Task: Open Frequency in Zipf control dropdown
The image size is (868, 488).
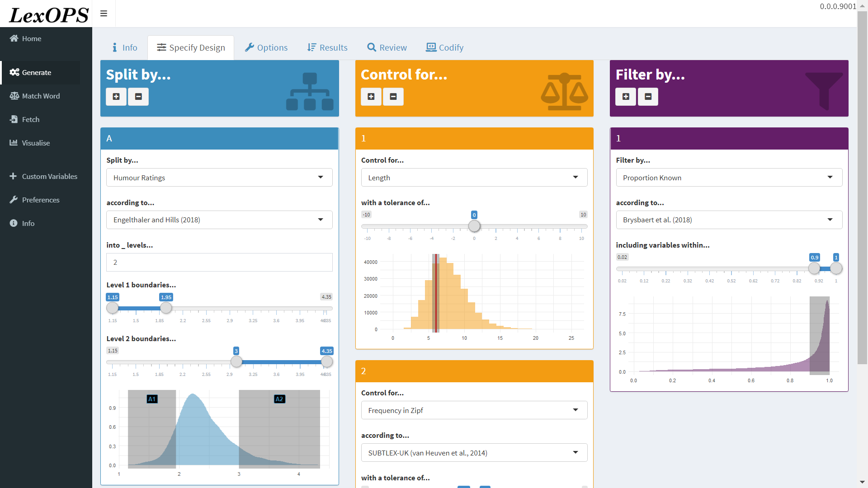Action: pos(474,410)
